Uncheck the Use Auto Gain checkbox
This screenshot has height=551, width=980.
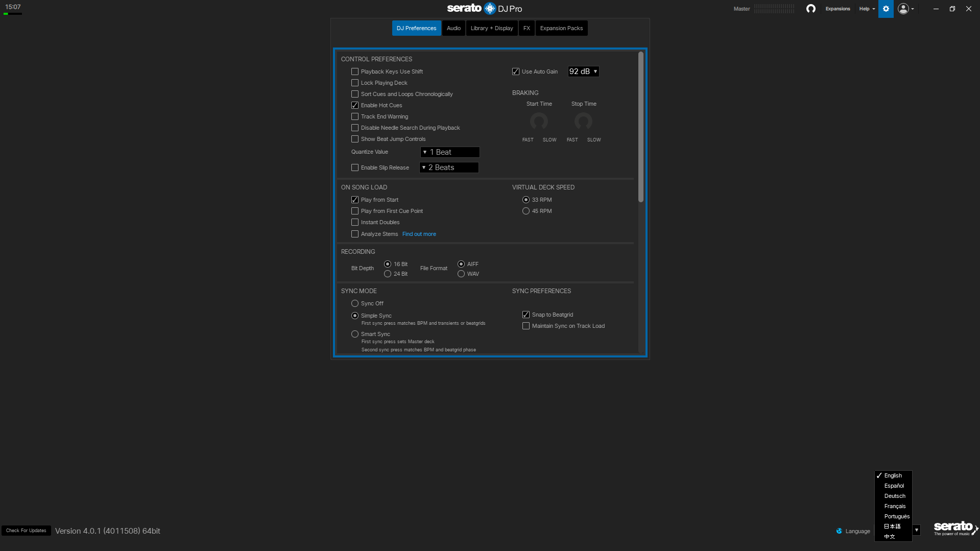point(516,71)
